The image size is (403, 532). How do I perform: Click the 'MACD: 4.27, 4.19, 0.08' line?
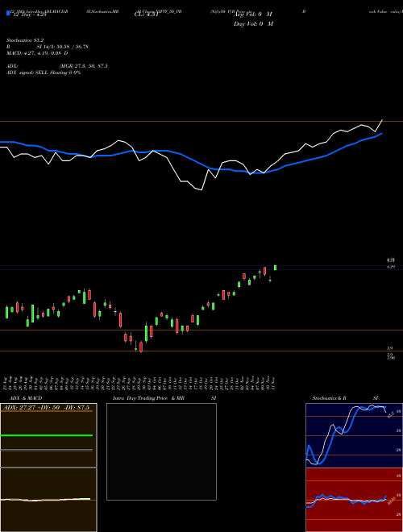point(37,53)
